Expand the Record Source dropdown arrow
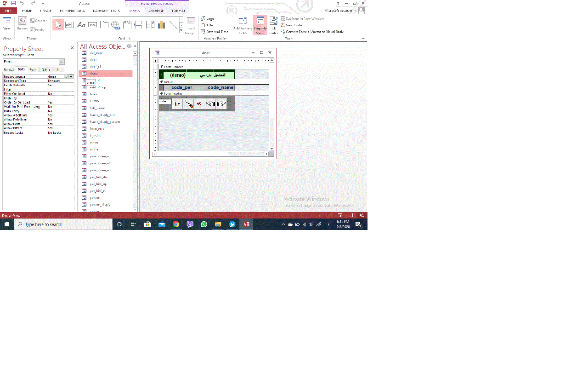588x368 pixels. pyautogui.click(x=66, y=76)
